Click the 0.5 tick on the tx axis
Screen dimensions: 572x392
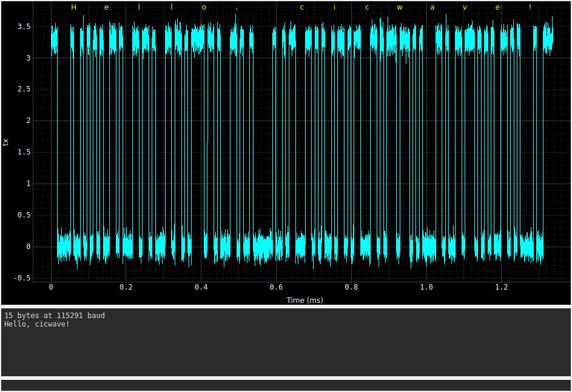[24, 215]
